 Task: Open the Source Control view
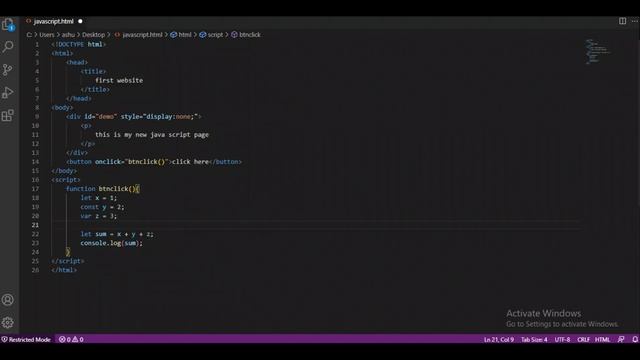pyautogui.click(x=8, y=69)
